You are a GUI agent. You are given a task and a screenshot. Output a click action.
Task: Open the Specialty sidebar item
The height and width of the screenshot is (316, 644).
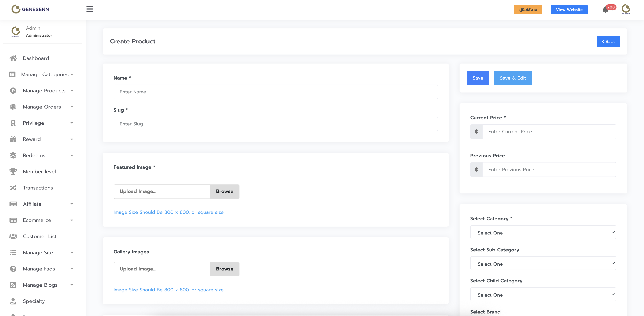[x=34, y=301]
